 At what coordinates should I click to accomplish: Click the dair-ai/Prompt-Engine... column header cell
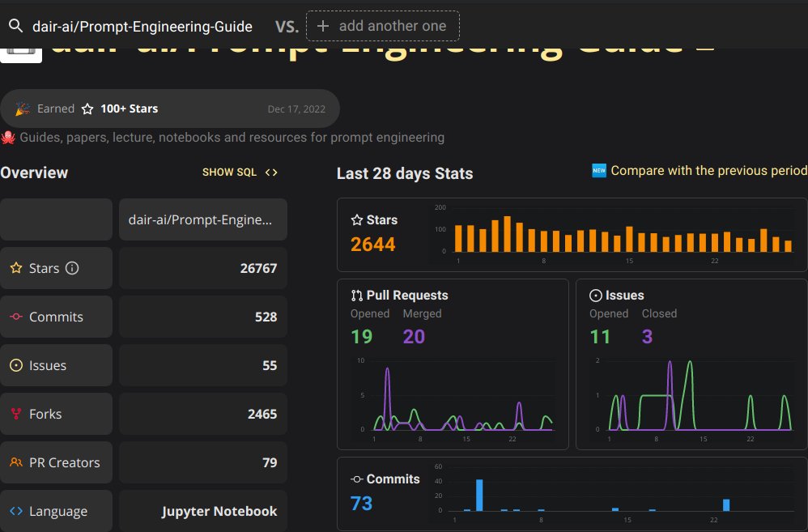pyautogui.click(x=203, y=219)
